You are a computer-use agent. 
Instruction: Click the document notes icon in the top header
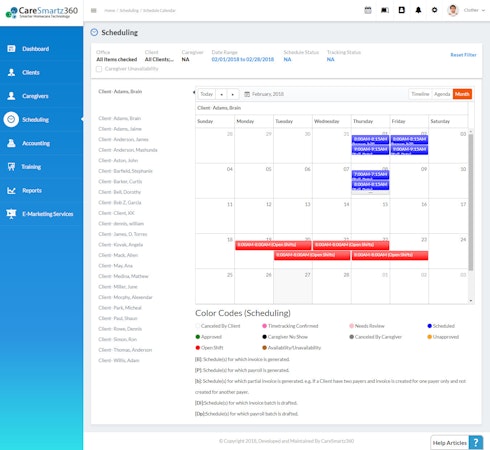click(x=402, y=10)
